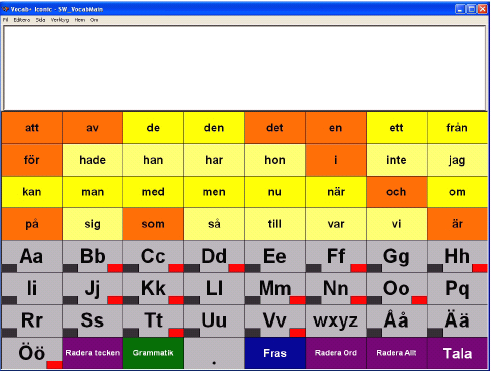
Task: Choose the 'Ee' letter key
Action: (275, 256)
